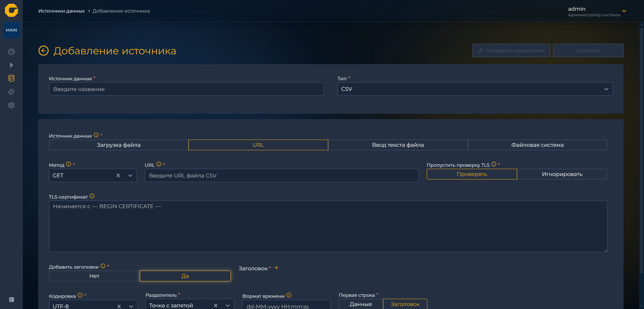
Task: Clear the UTF-8 encoding selection
Action: pos(119,306)
